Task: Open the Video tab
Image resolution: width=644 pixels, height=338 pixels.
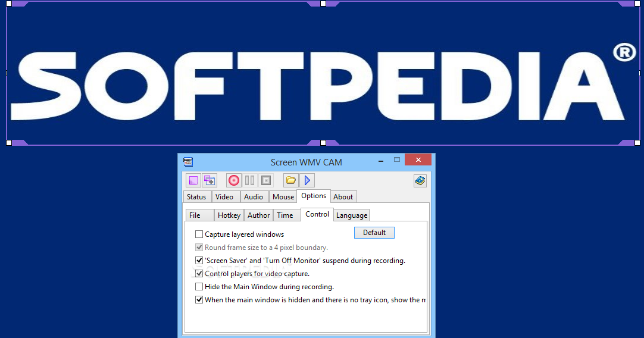Action: (x=224, y=197)
